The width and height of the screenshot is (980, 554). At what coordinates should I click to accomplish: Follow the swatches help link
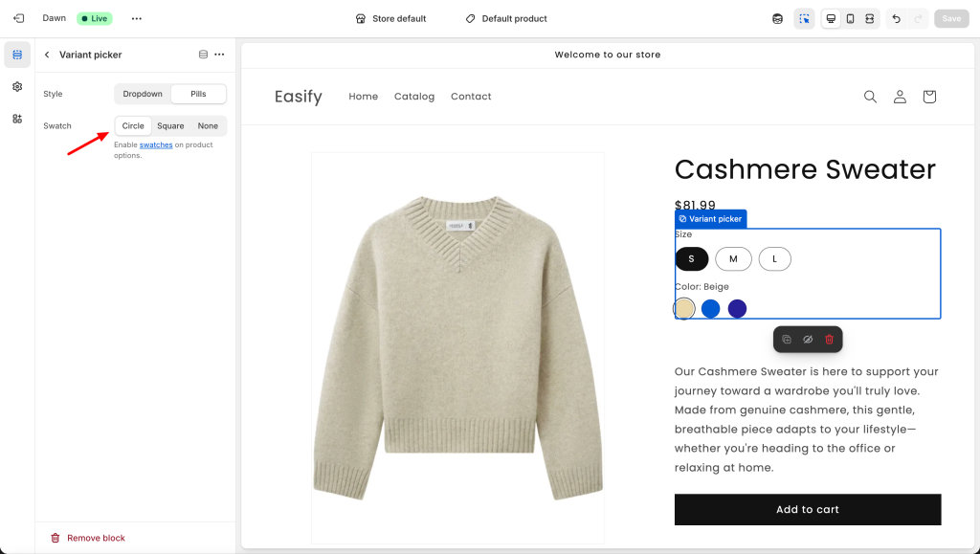(156, 144)
